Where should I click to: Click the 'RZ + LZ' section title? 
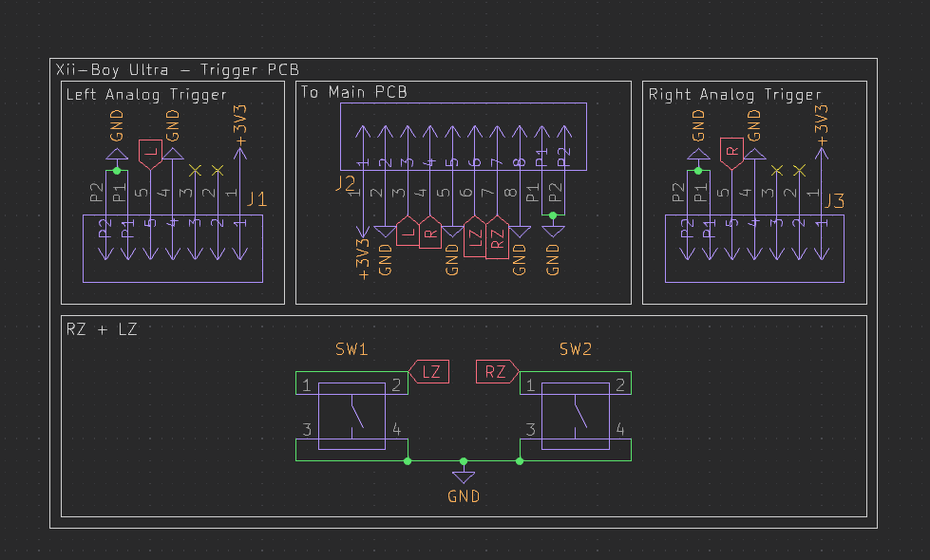coord(102,329)
